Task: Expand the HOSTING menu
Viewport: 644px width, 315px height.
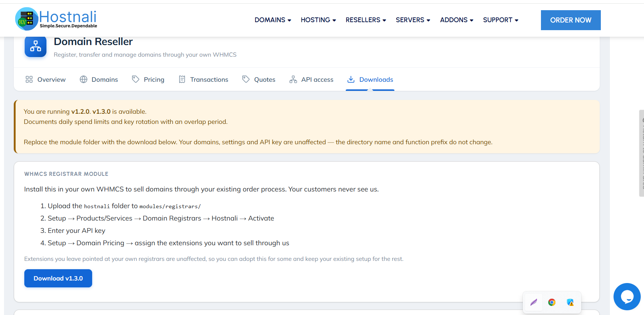Action: pos(318,20)
